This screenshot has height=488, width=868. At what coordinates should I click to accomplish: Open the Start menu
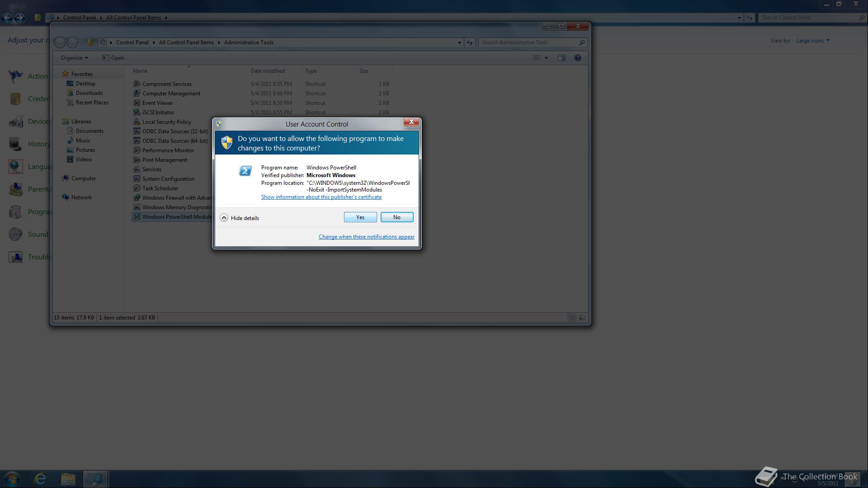[x=12, y=479]
